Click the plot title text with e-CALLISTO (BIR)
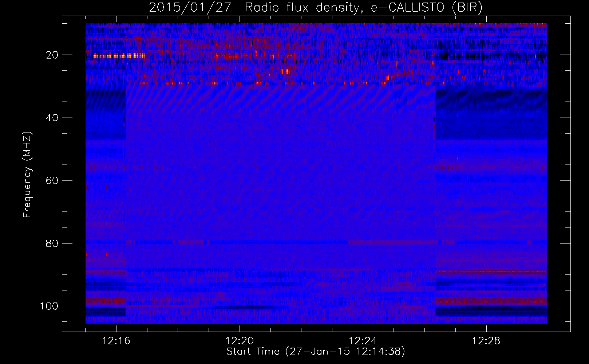Image resolution: width=589 pixels, height=364 pixels. pyautogui.click(x=316, y=7)
